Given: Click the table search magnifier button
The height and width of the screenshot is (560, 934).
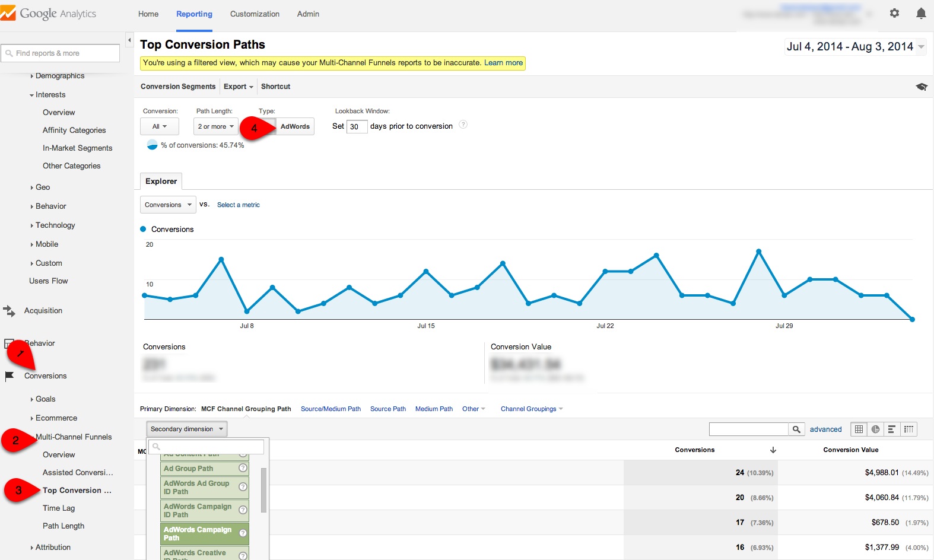Looking at the screenshot, I should point(796,429).
